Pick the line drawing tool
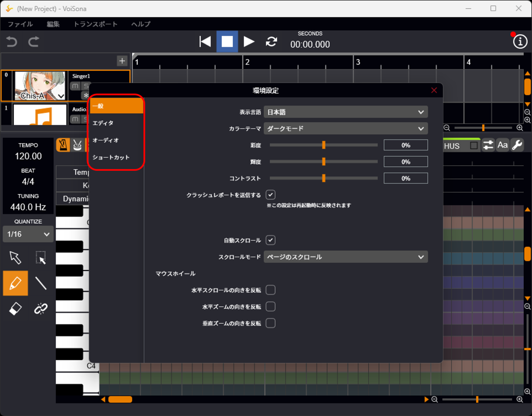This screenshot has height=416, width=532. (x=41, y=283)
